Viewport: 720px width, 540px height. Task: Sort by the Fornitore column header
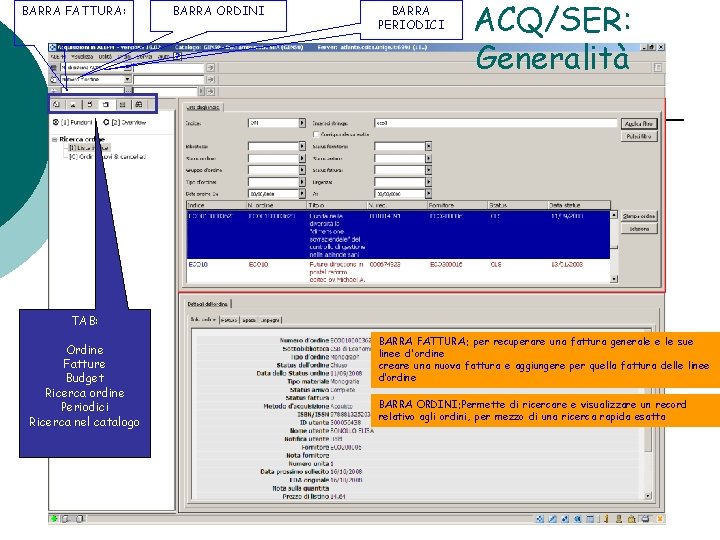[x=457, y=205]
